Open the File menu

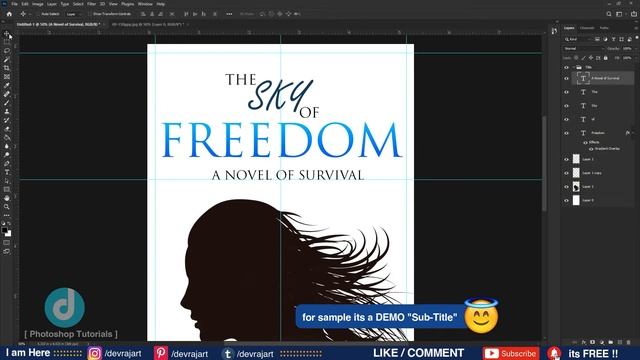[14, 4]
